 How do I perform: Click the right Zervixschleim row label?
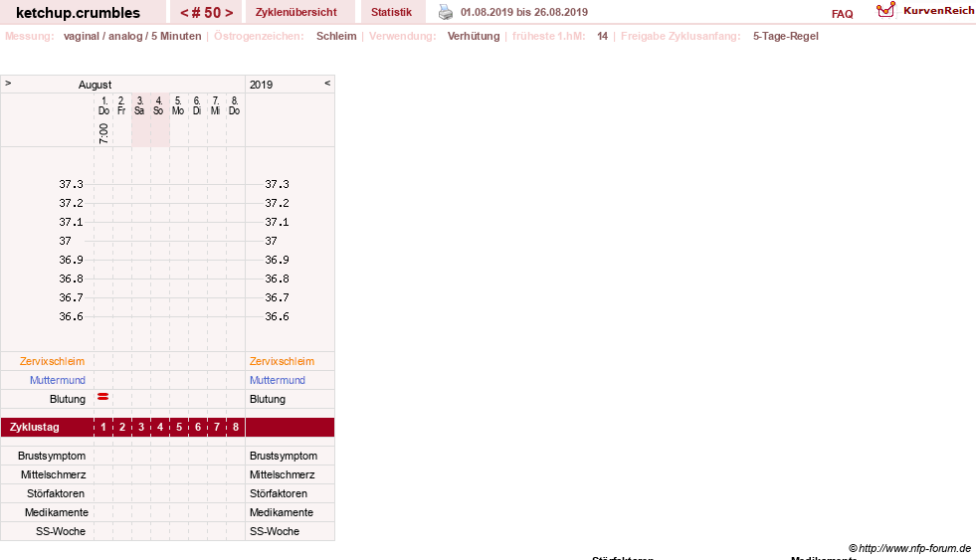[282, 361]
